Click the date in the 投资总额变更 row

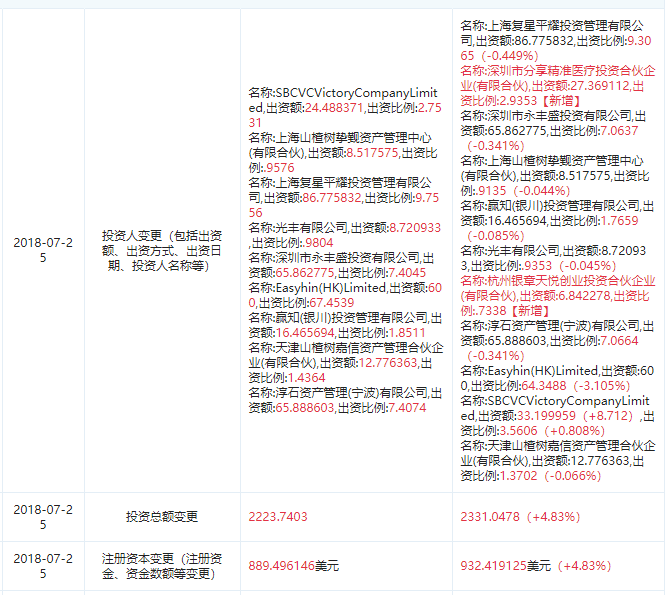point(43,517)
